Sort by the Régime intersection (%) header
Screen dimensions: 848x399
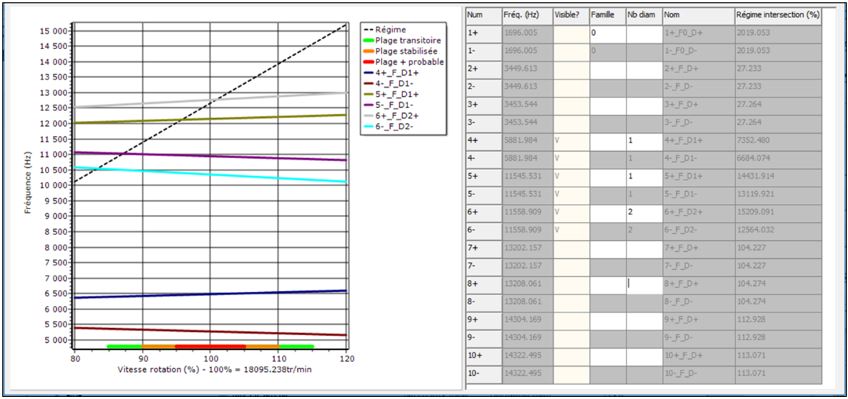click(778, 16)
